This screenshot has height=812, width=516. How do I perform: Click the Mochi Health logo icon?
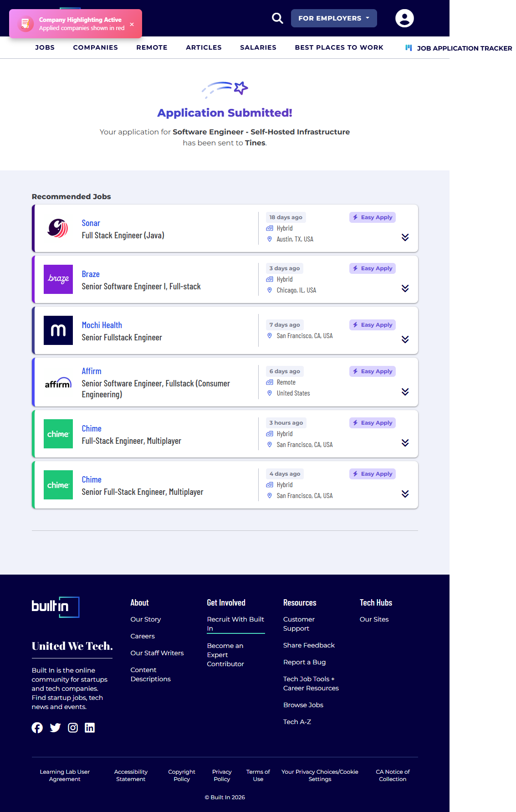[x=58, y=330]
